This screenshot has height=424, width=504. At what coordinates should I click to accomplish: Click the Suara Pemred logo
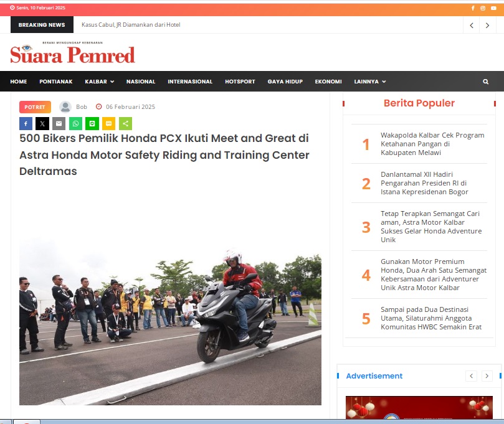tap(73, 53)
